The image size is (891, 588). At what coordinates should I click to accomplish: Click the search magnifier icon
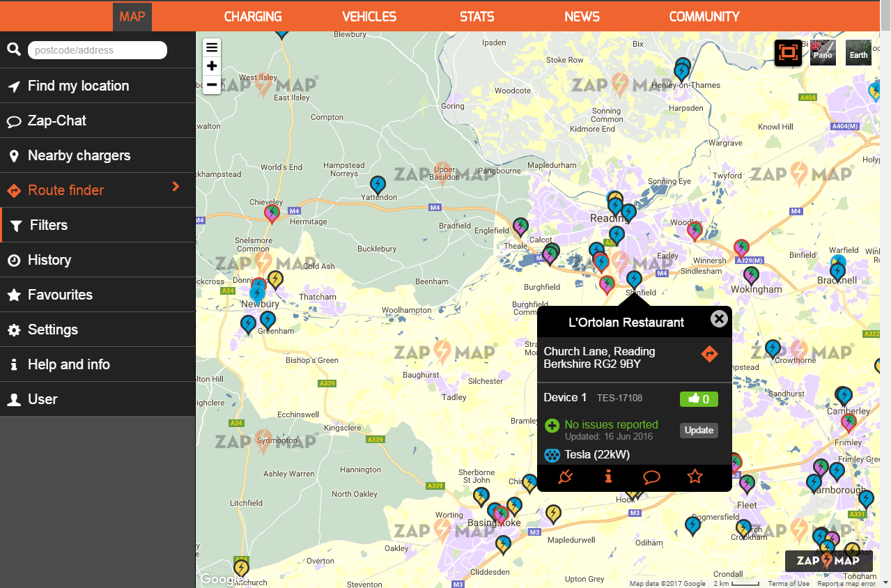[13, 49]
